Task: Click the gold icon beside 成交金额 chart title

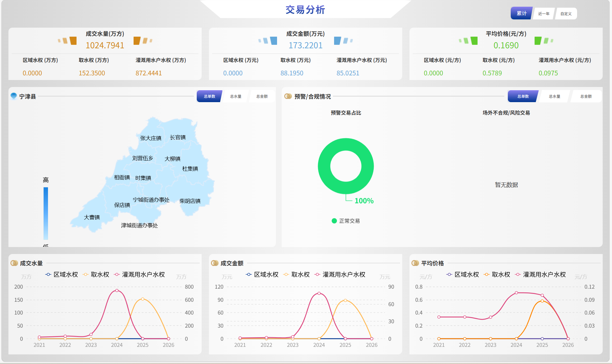Action: pyautogui.click(x=214, y=263)
